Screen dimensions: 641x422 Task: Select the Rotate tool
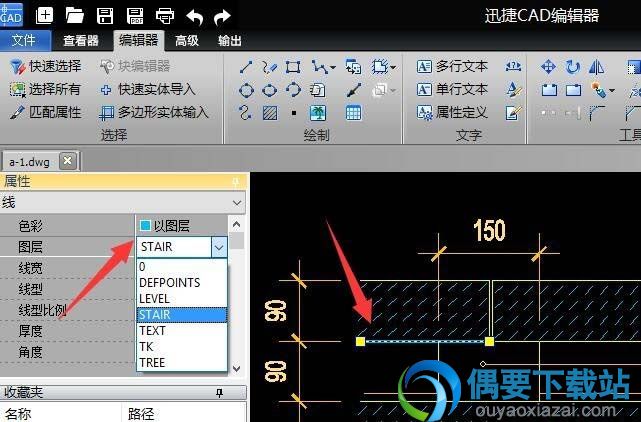pyautogui.click(x=573, y=67)
